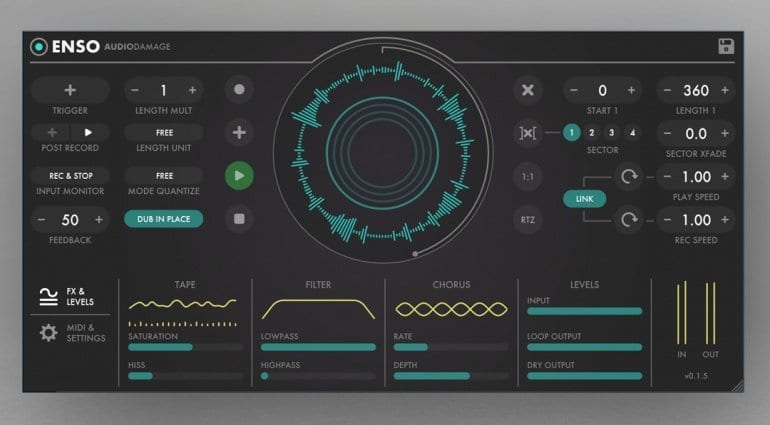770x425 pixels.
Task: Click the green Play transport button
Action: 239,175
